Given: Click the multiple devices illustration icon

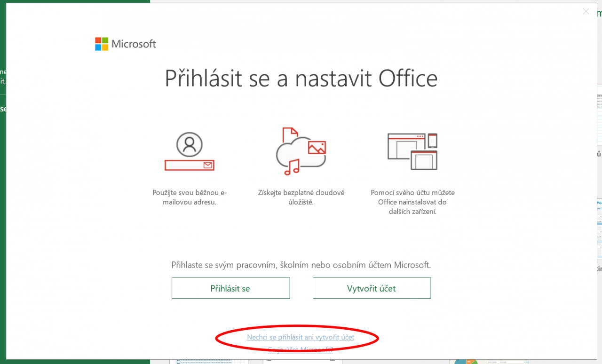Looking at the screenshot, I should 412,151.
